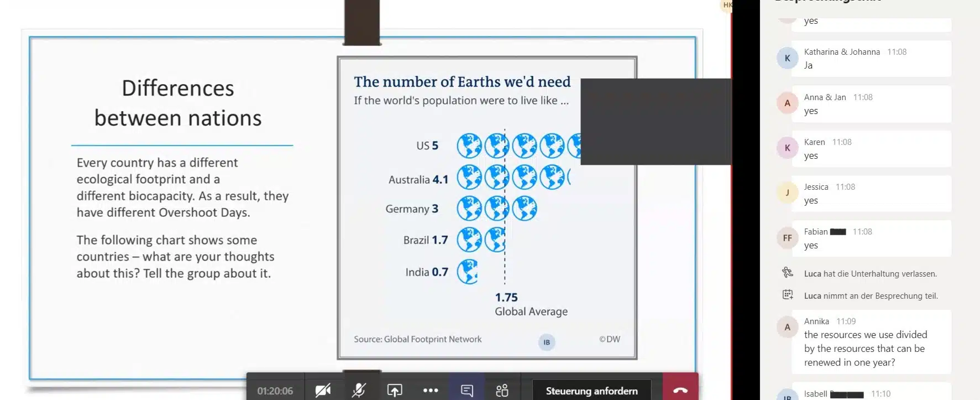Click the name Karen in chat
This screenshot has height=400, width=980.
pos(814,142)
